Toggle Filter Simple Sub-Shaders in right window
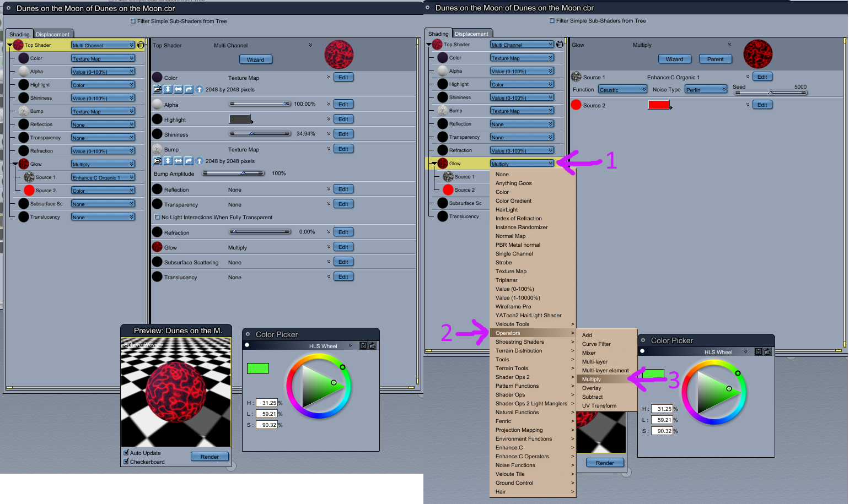This screenshot has height=504, width=849. tap(552, 21)
